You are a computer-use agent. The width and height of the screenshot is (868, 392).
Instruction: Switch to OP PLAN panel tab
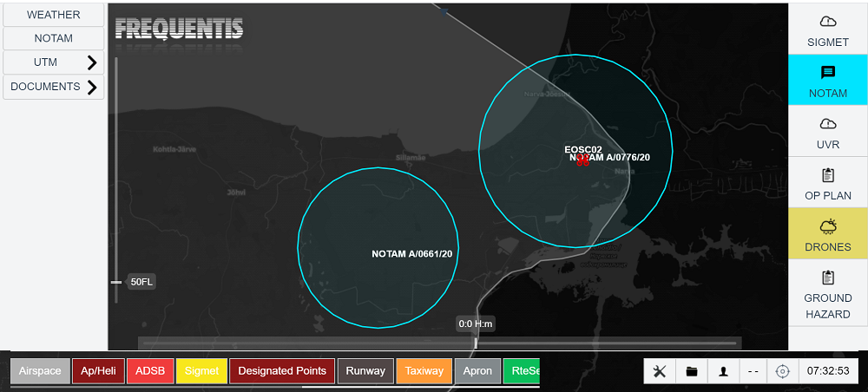[827, 182]
